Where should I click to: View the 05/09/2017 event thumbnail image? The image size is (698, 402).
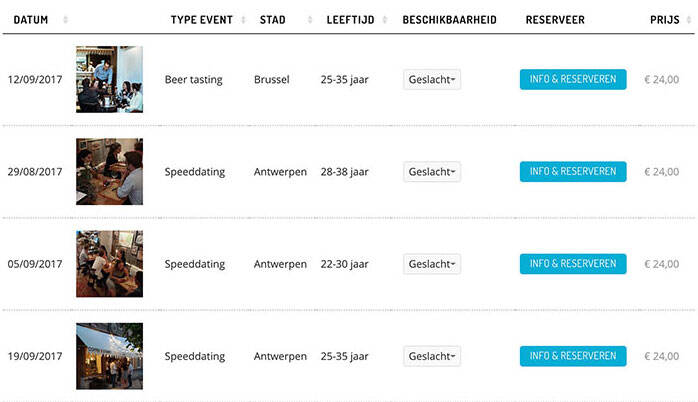point(109,264)
